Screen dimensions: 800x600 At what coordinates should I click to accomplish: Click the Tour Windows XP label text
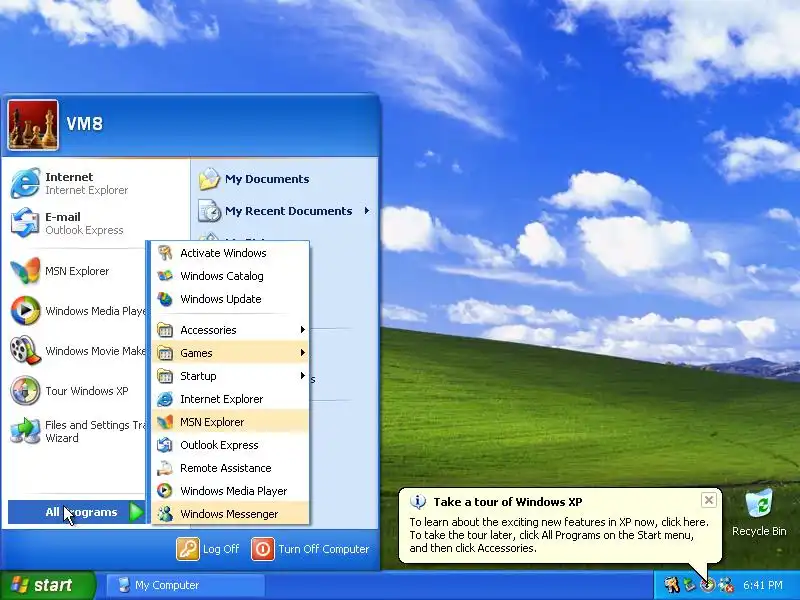(87, 391)
